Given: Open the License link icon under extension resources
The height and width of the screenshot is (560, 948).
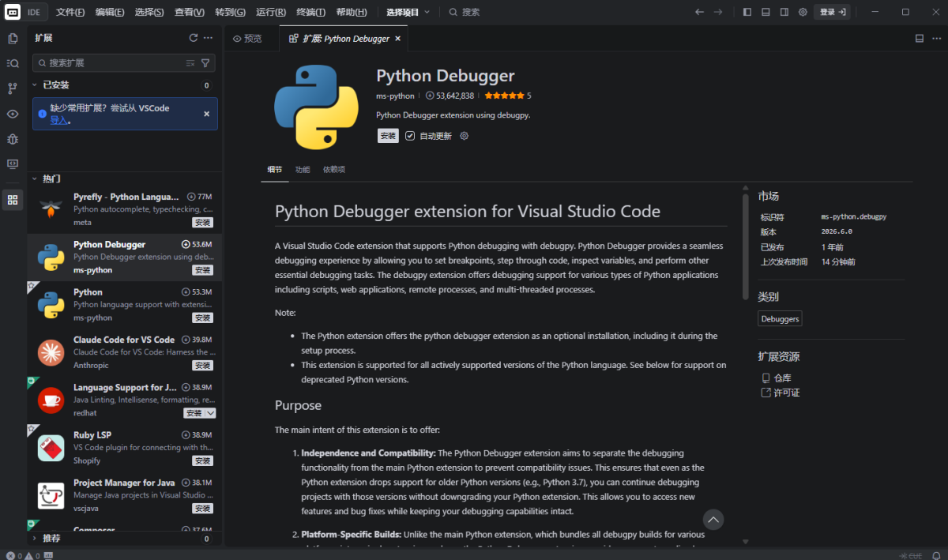Looking at the screenshot, I should coord(766,393).
